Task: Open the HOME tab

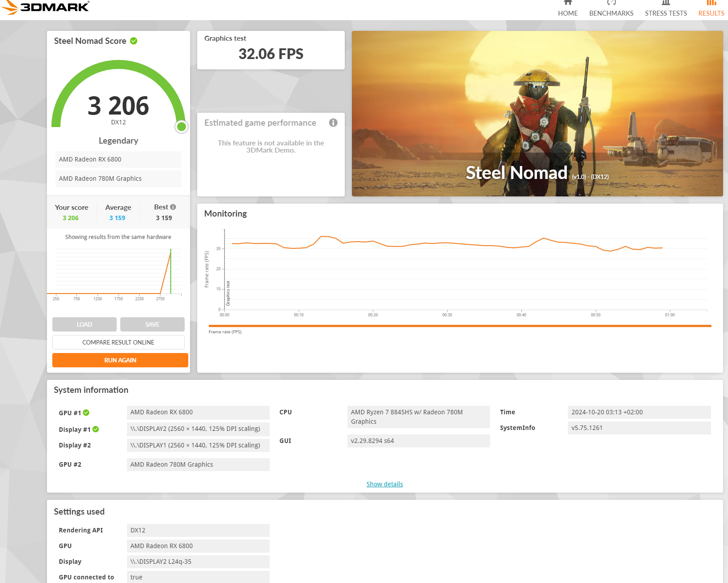Action: [567, 9]
